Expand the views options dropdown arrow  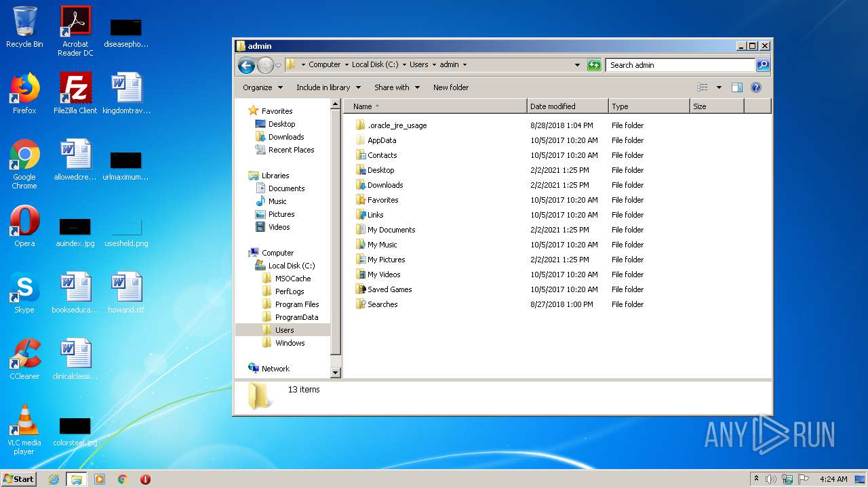719,87
